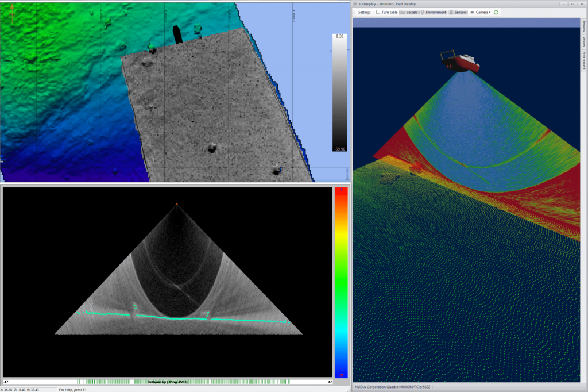The width and height of the screenshot is (588, 392).
Task: Click the black vessel marker on map
Action: click(177, 34)
